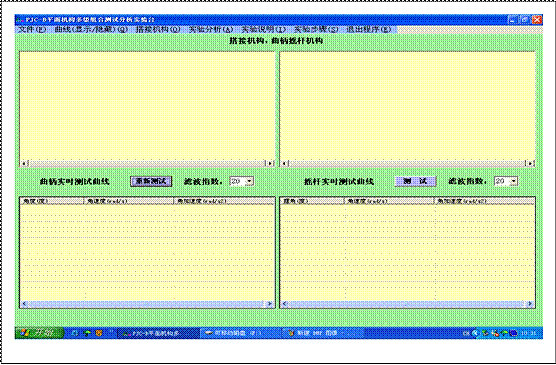Click the left data table's scroll-right arrow
The height and width of the screenshot is (365, 556).
pos(269,304)
